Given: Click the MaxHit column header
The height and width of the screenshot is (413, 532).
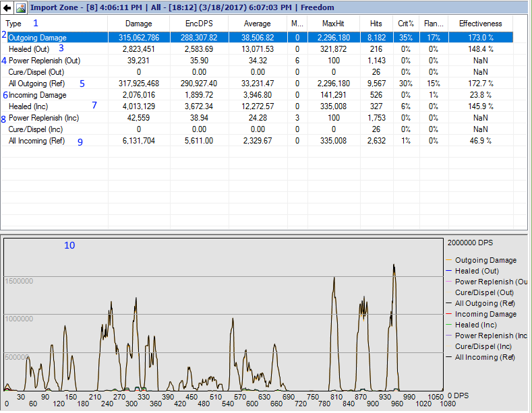Looking at the screenshot, I should (334, 24).
